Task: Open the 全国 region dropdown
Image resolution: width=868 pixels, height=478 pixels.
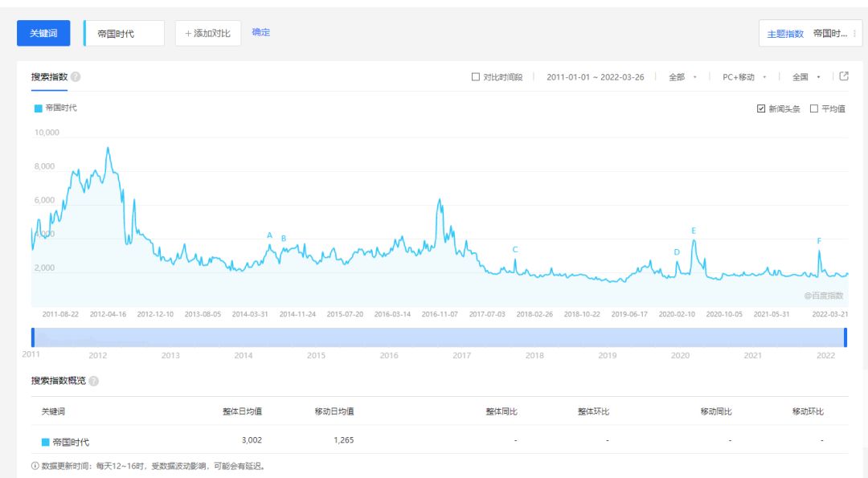Action: click(806, 77)
